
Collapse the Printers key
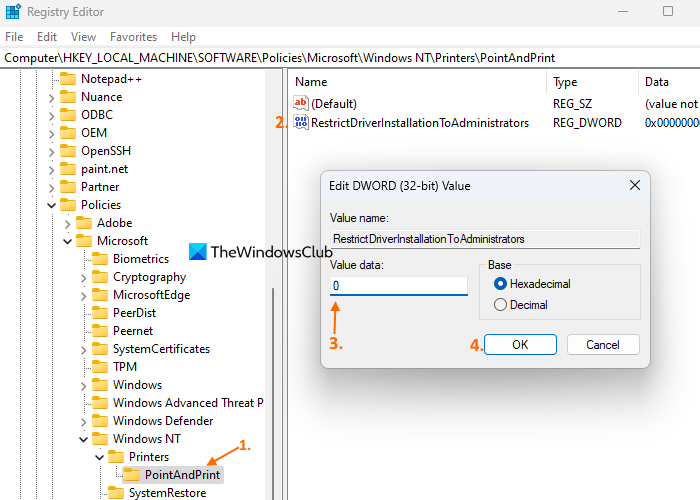100,457
